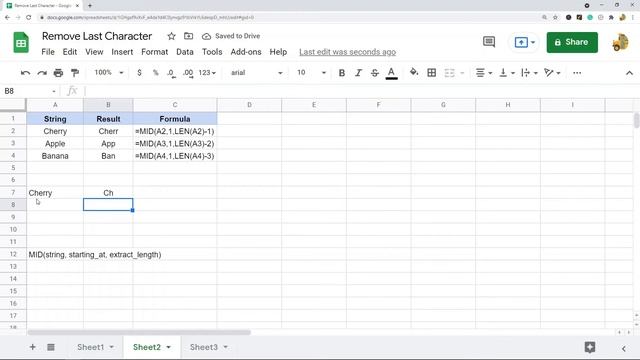Select column D header

pos(249,105)
